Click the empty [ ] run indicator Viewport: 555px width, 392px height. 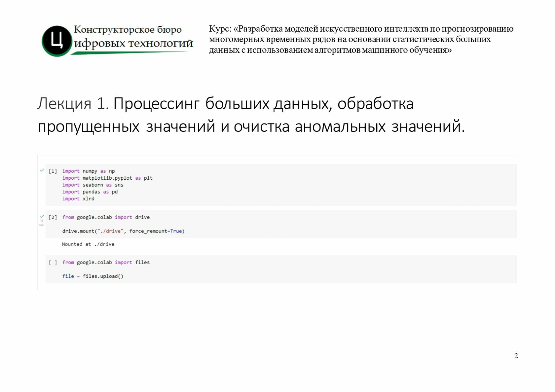click(x=53, y=263)
